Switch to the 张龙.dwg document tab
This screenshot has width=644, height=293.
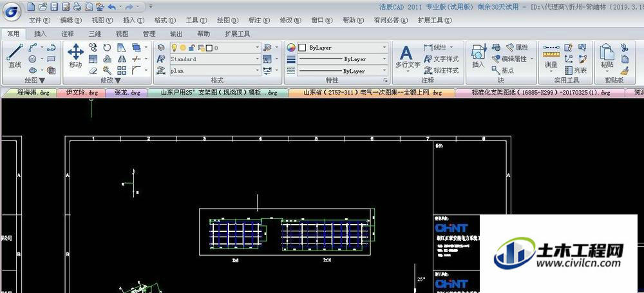pos(126,93)
